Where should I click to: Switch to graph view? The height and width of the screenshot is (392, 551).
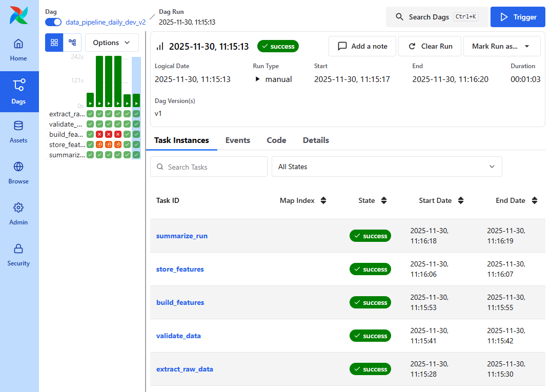tap(72, 43)
